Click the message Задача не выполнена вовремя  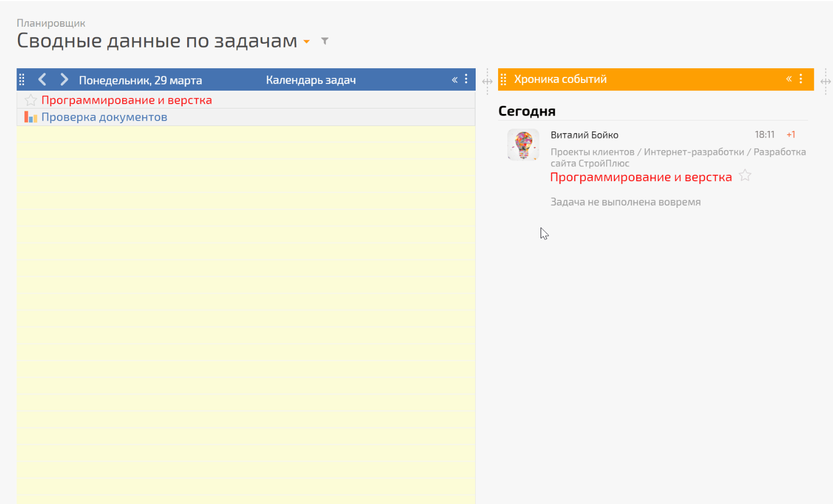coord(625,202)
